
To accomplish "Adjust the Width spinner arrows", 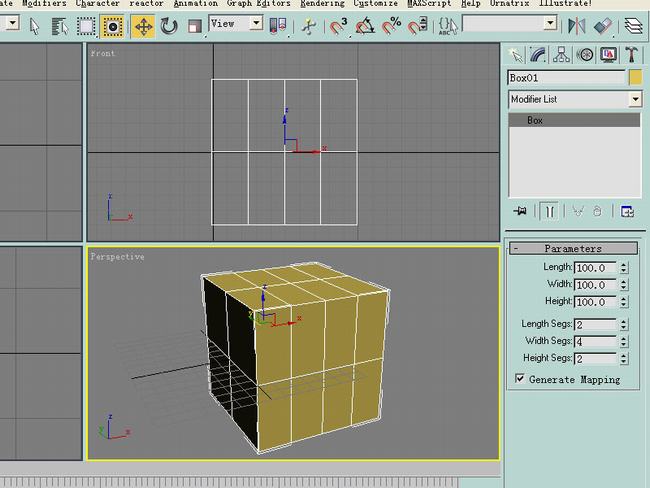I will [623, 285].
